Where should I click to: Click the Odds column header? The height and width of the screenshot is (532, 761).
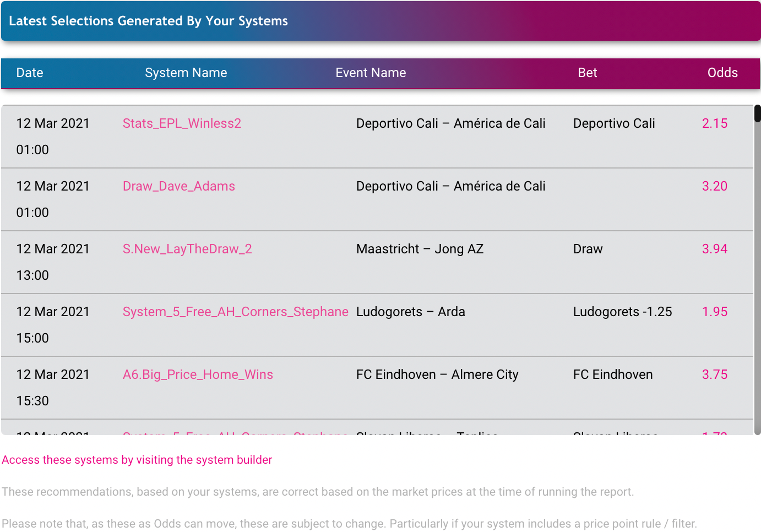[x=722, y=73]
